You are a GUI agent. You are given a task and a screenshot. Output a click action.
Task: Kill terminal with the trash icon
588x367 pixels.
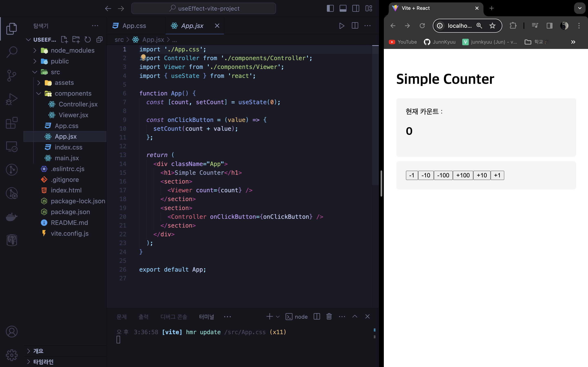tap(329, 316)
